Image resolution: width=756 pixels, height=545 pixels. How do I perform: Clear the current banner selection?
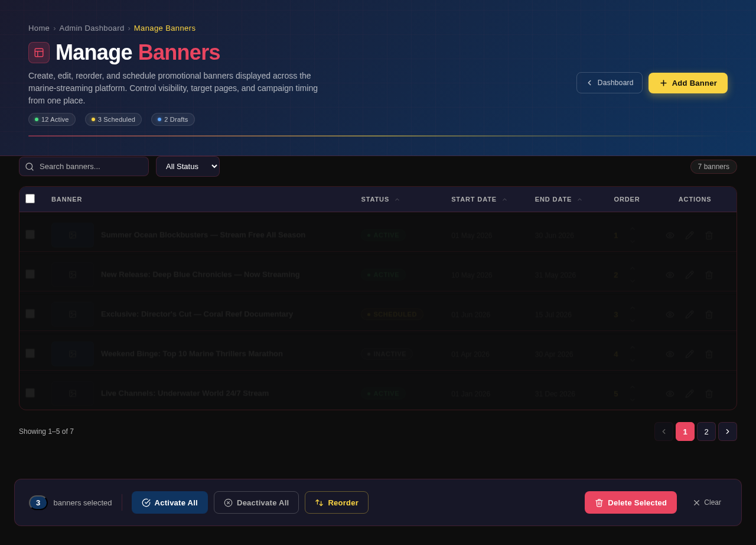(x=707, y=502)
